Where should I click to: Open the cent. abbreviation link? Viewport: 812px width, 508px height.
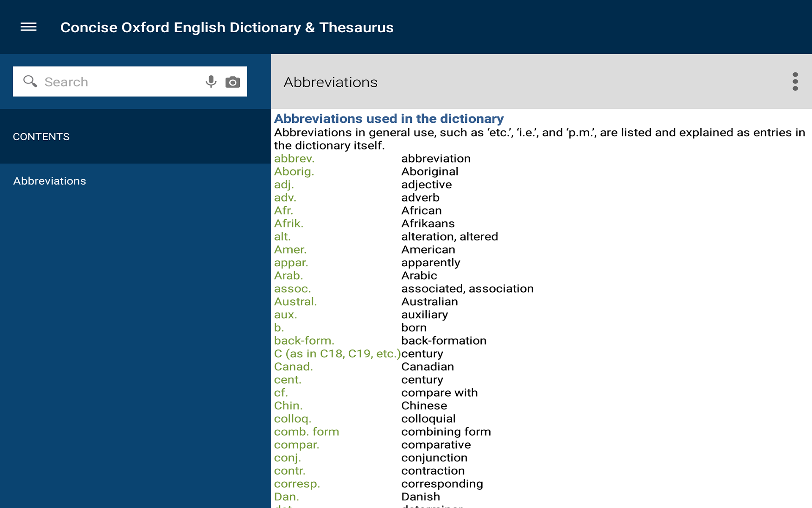pyautogui.click(x=288, y=380)
